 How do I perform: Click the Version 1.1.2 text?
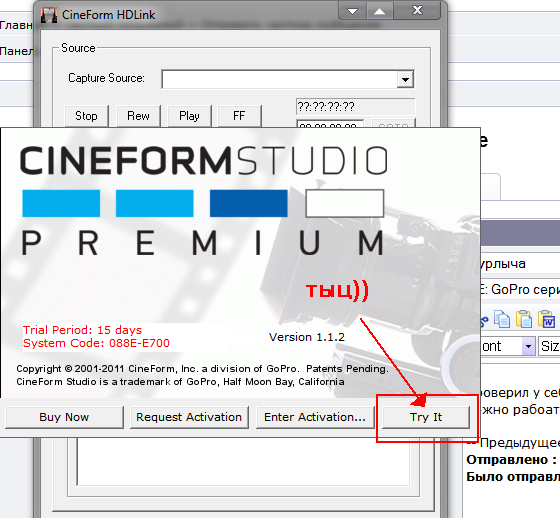[307, 337]
